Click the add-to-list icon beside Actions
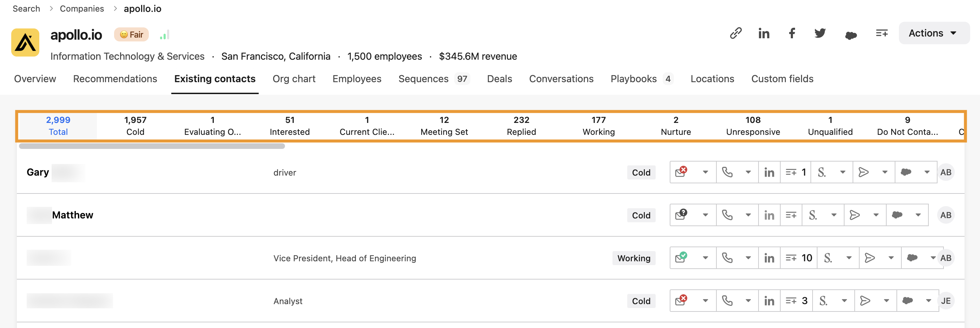 (x=881, y=33)
